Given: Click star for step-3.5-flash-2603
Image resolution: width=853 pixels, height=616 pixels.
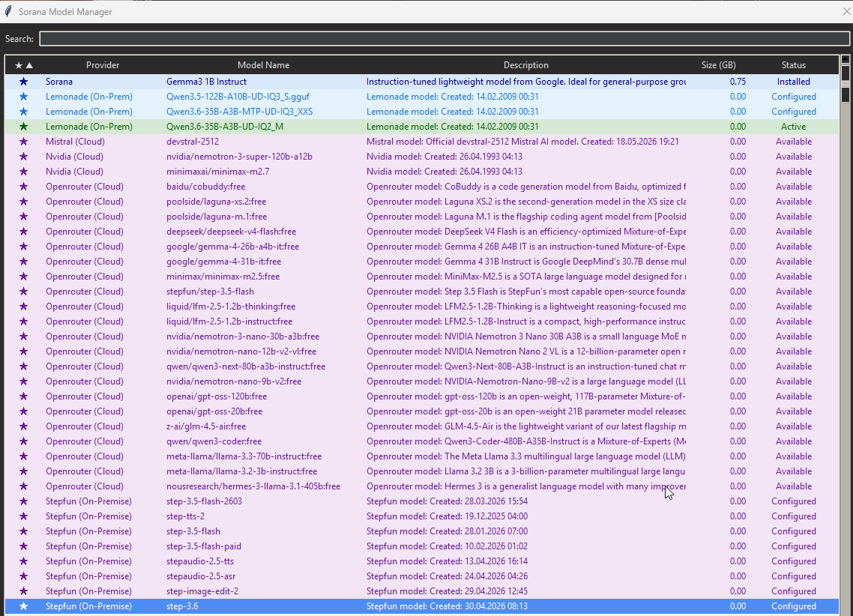Looking at the screenshot, I should coord(23,501).
